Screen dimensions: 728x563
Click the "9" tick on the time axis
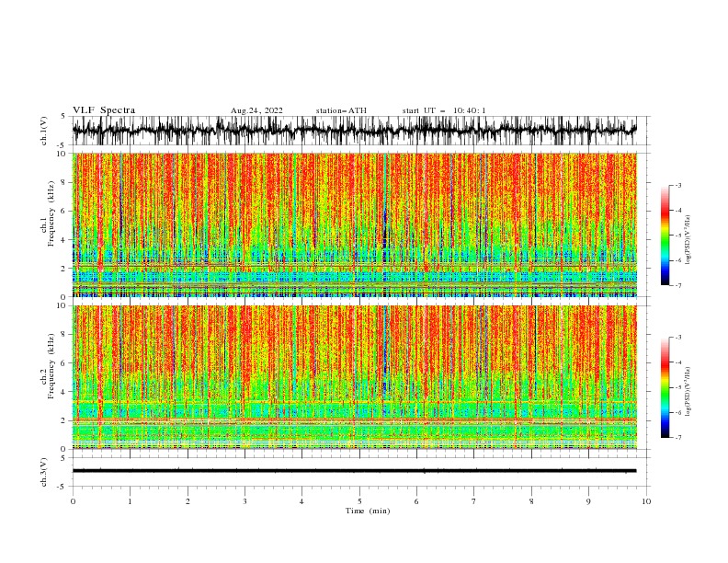click(588, 501)
